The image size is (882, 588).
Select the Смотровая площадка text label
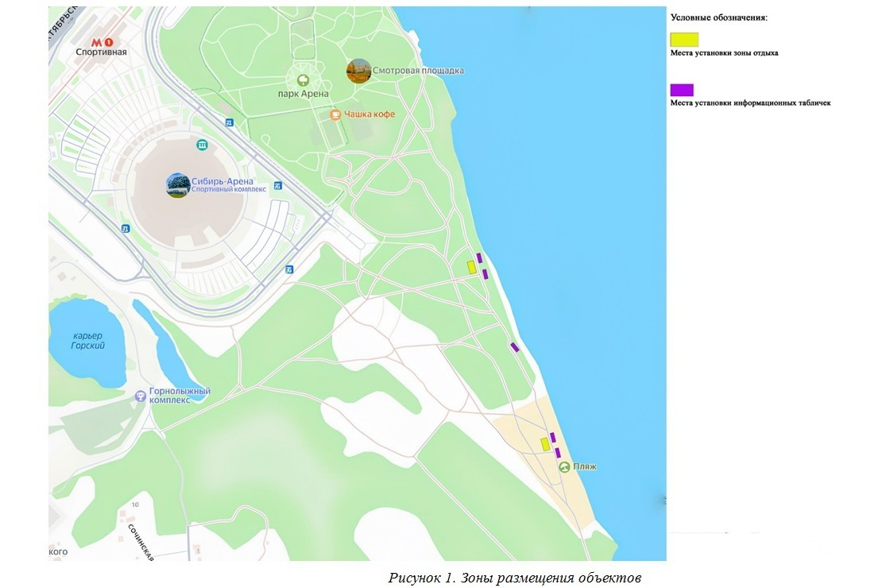click(x=418, y=71)
